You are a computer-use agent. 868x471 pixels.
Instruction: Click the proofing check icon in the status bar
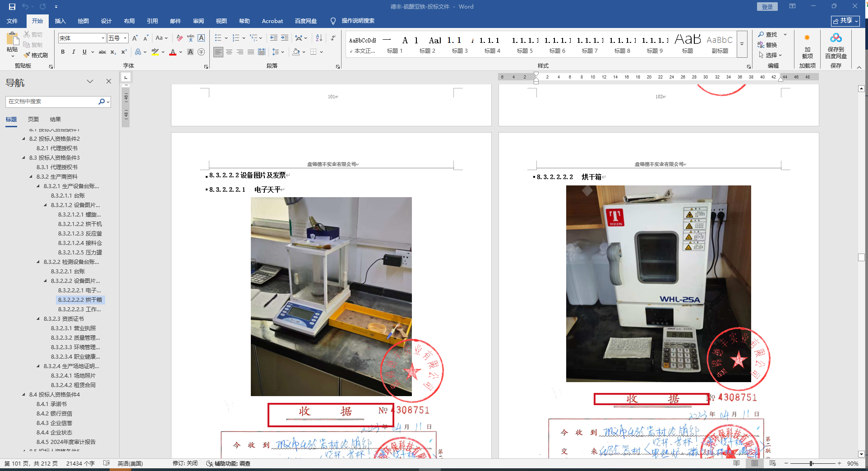[x=106, y=463]
